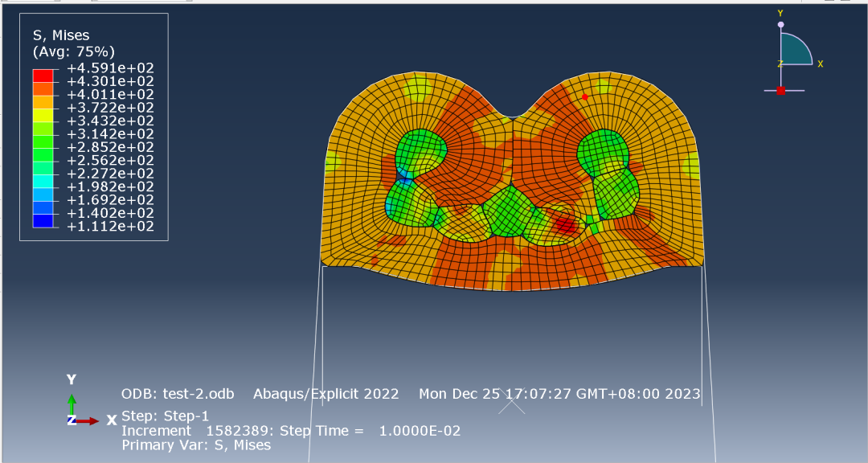Click the "Abaqus/Explicit 2022" label
The height and width of the screenshot is (463, 868).
tap(326, 394)
